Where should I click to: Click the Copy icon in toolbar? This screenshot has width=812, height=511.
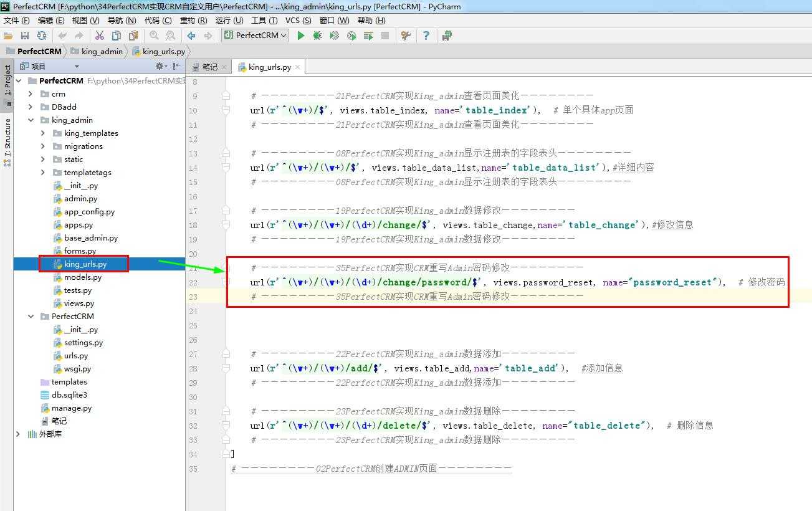pyautogui.click(x=116, y=36)
